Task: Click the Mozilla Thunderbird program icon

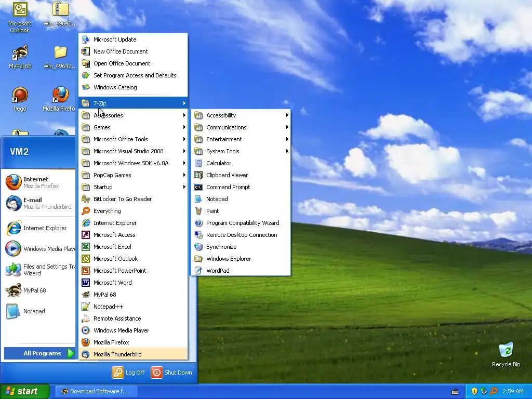Action: [86, 354]
